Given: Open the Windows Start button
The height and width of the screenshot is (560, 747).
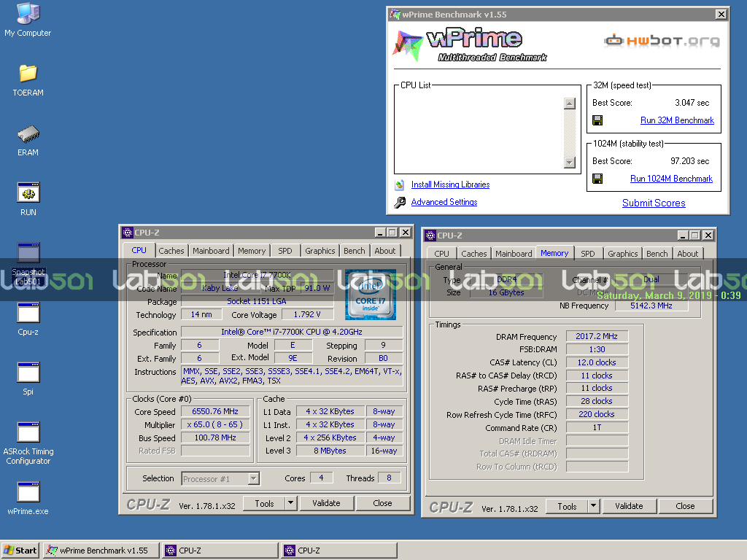Looking at the screenshot, I should tap(20, 551).
